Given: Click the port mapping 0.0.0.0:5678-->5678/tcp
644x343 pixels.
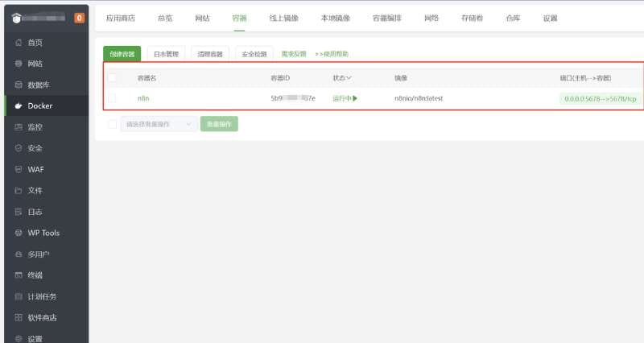Looking at the screenshot, I should point(600,98).
